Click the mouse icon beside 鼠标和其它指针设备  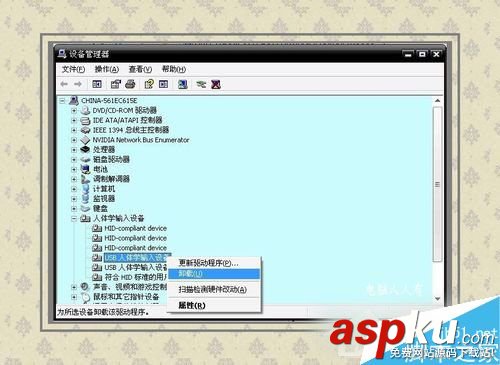pyautogui.click(x=86, y=297)
